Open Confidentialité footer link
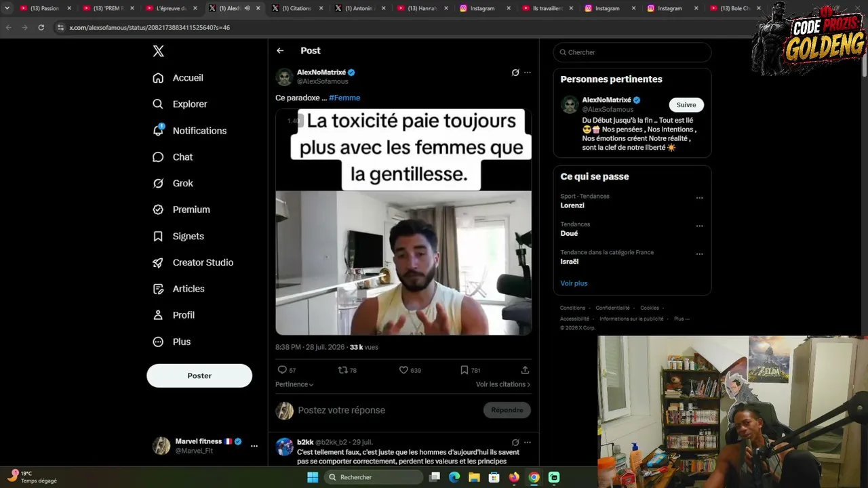The width and height of the screenshot is (868, 488). (x=613, y=308)
